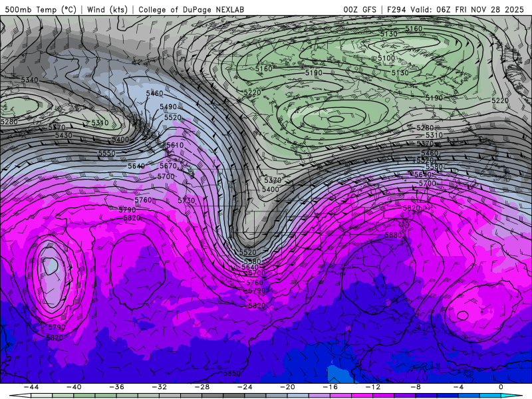Click the '500mb Temp (°C)' title text
This screenshot has height=399, width=532.
click(x=41, y=9)
